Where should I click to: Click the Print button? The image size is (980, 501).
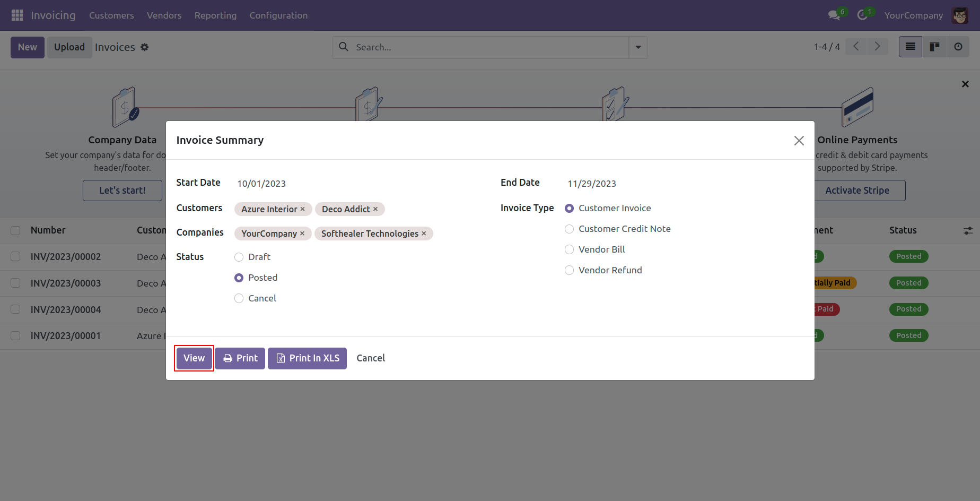[x=240, y=358]
